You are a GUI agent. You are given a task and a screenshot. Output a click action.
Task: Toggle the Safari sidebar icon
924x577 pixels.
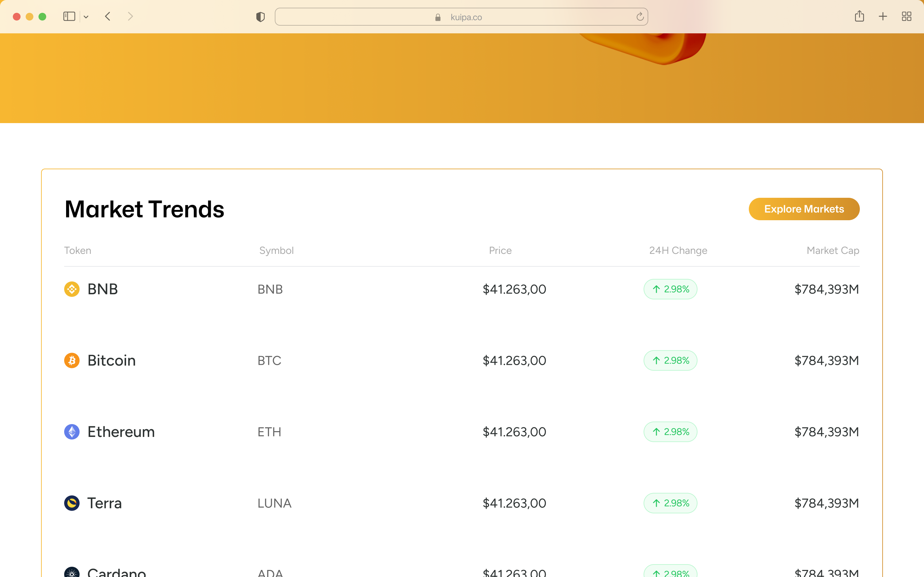pyautogui.click(x=69, y=16)
